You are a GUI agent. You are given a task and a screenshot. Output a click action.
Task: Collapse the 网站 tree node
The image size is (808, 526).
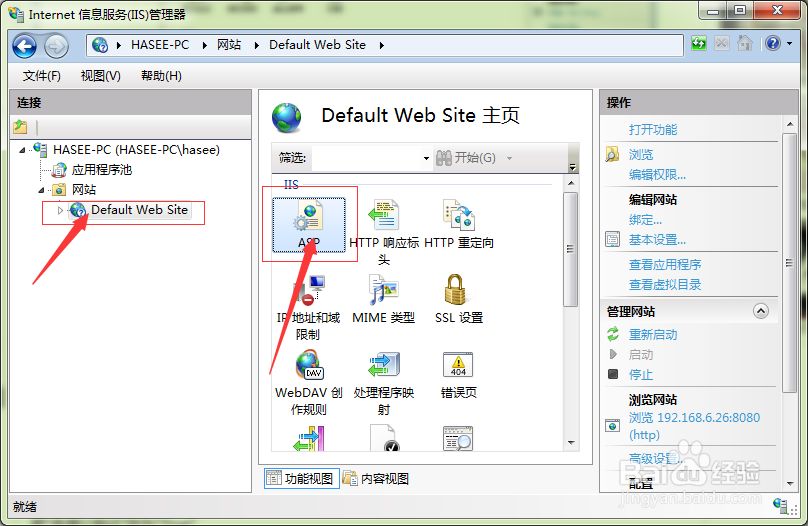coord(42,190)
